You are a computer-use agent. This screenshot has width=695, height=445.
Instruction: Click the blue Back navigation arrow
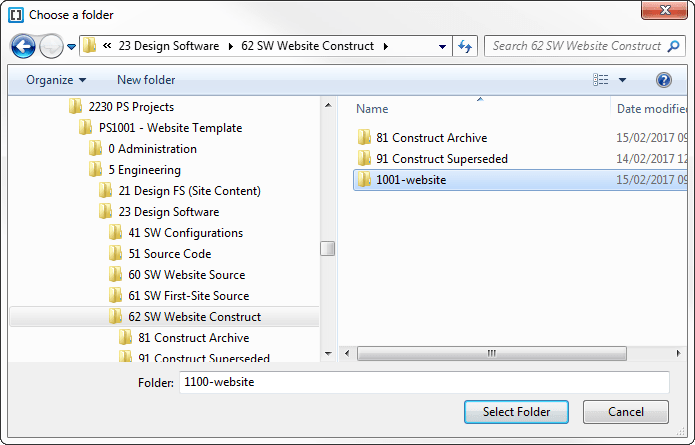23,46
